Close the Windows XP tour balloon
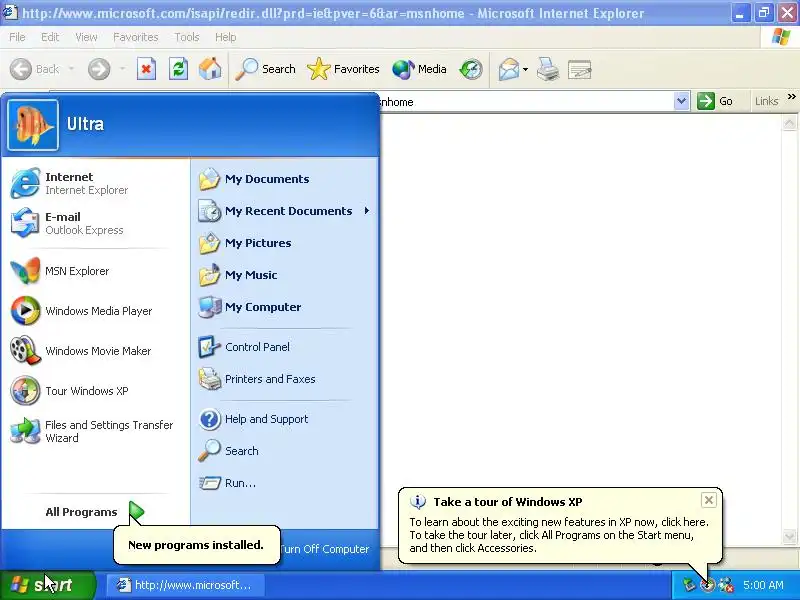 pos(709,500)
